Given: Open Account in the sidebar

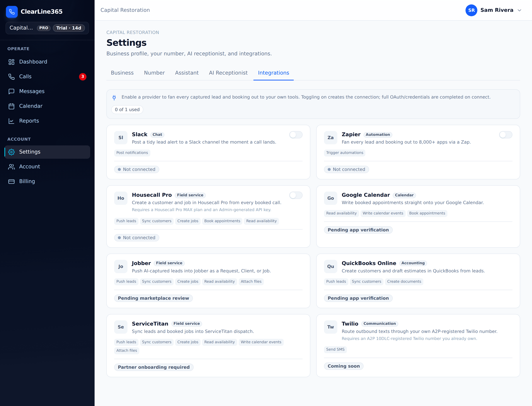Looking at the screenshot, I should tap(47, 166).
